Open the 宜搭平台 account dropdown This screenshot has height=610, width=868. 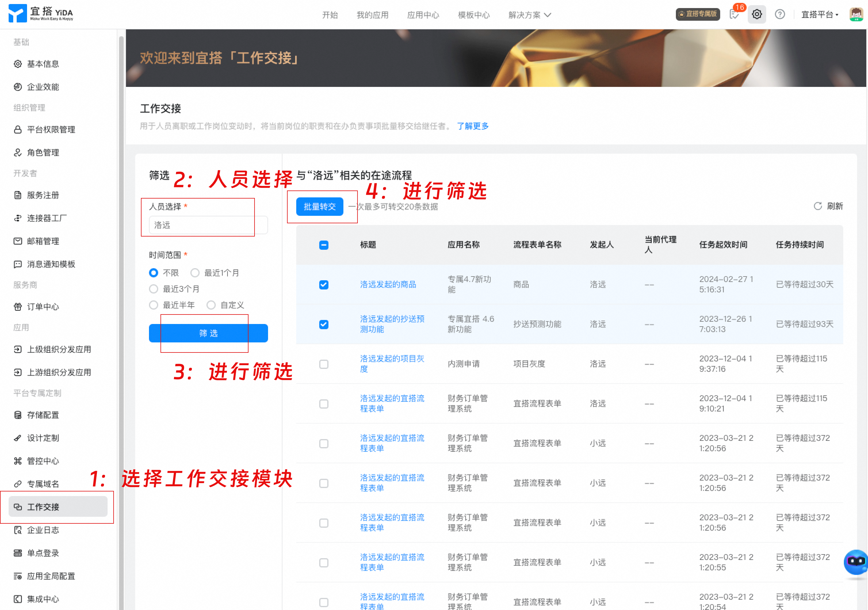coord(820,15)
